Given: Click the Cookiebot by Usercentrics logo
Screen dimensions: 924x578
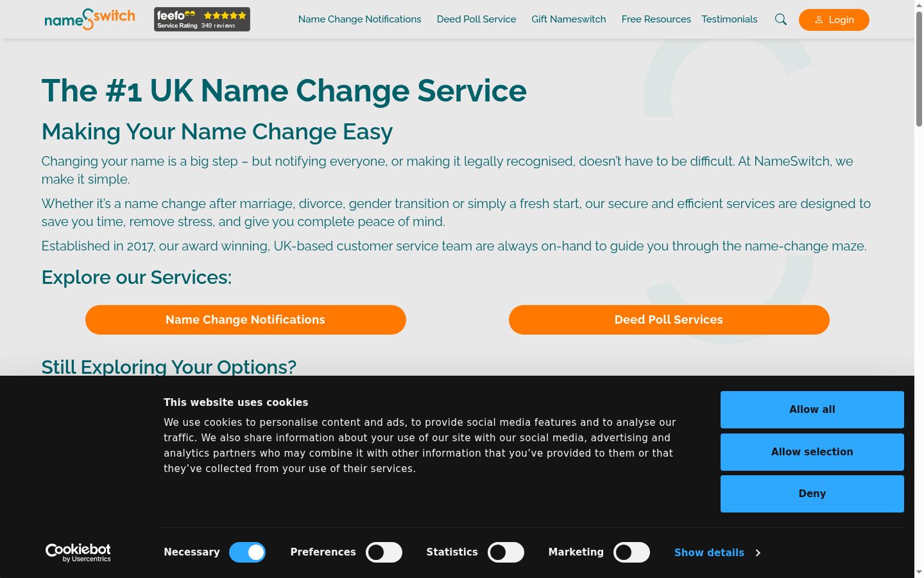Looking at the screenshot, I should [78, 552].
